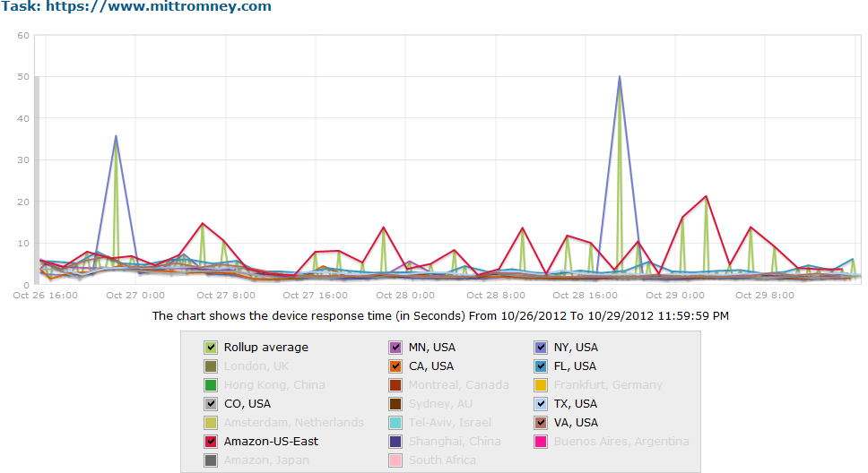Viewport: 868px width, 473px height.
Task: Click the MN, USA legend label
Action: pos(432,348)
